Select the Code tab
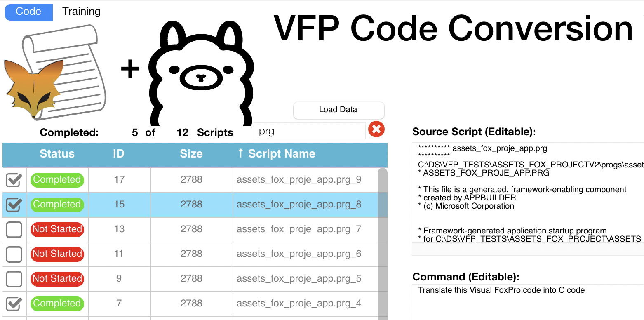Viewport: 644px width, 320px height. [x=28, y=12]
